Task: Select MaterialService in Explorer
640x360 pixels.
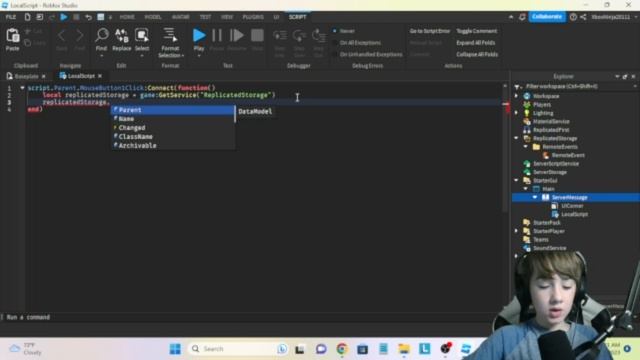Action: tap(551, 121)
